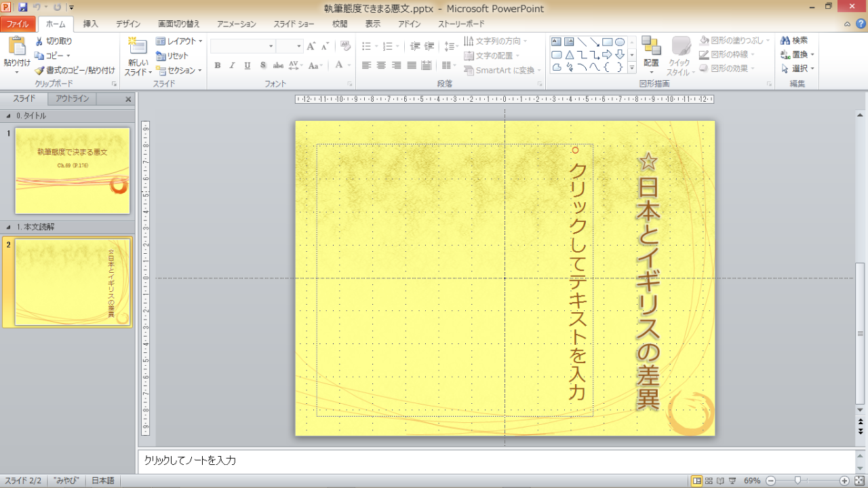
Task: Click the Cut (切り取り) scissors icon
Action: [x=39, y=41]
